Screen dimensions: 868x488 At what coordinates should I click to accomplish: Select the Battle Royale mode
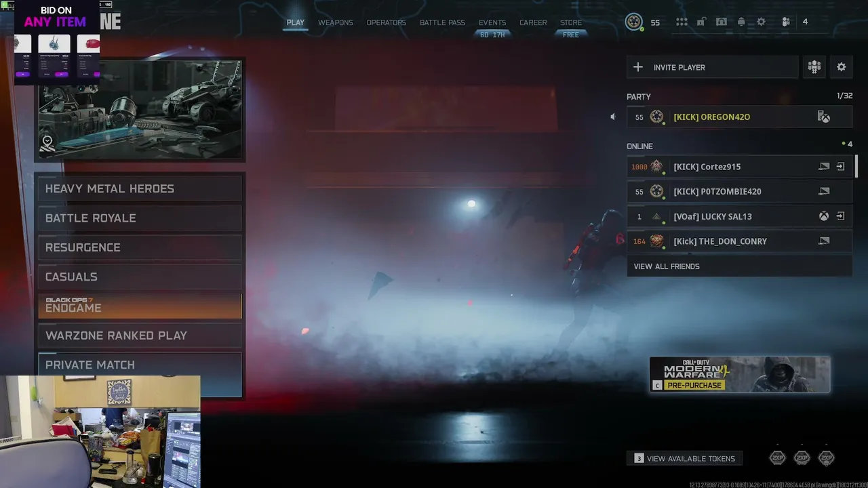click(140, 218)
